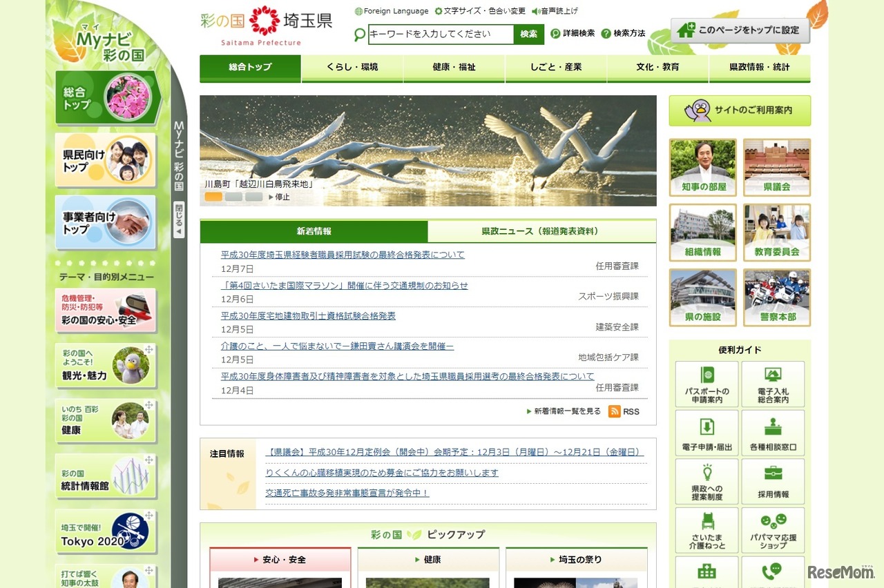Open advanced search (詳細検索)
This screenshot has width=884, height=588.
[x=573, y=33]
